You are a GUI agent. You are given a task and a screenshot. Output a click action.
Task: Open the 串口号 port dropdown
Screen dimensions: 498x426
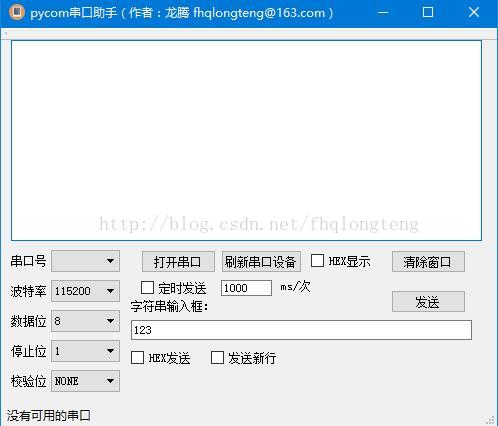coord(85,261)
